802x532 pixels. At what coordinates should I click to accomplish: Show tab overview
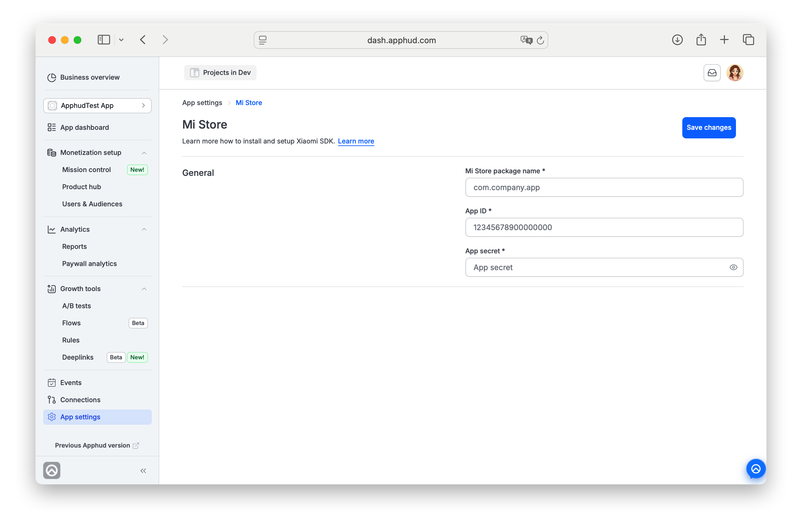coord(748,40)
